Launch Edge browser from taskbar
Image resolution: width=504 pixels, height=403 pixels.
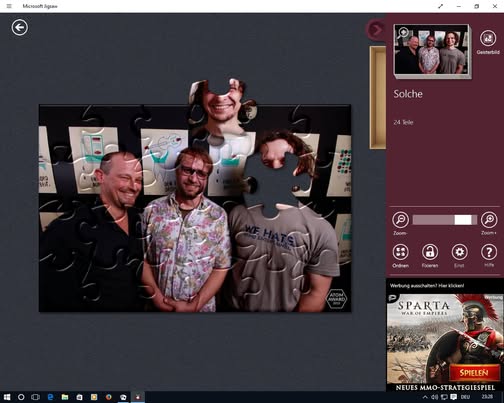click(51, 397)
